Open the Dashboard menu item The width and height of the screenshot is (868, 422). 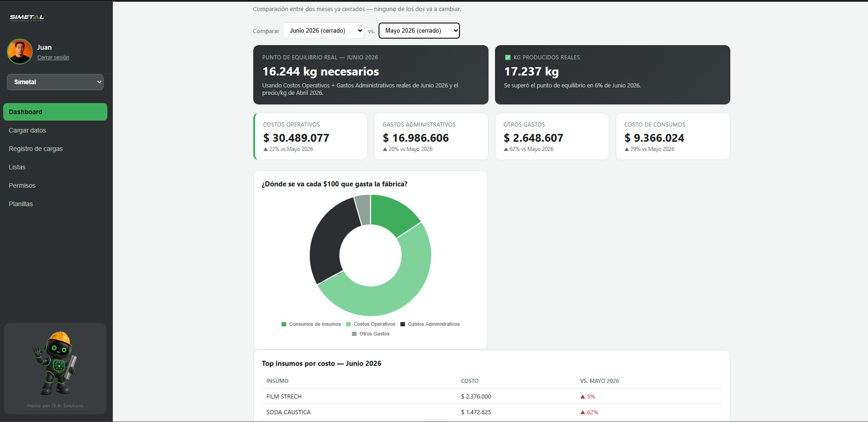(x=55, y=112)
